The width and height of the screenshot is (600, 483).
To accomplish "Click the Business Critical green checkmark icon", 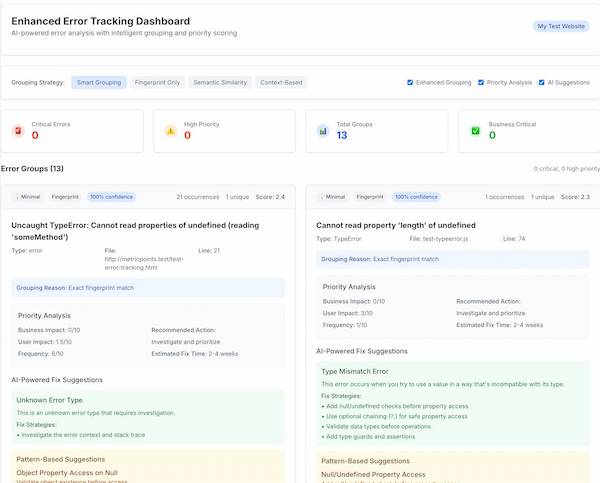I will [x=475, y=131].
